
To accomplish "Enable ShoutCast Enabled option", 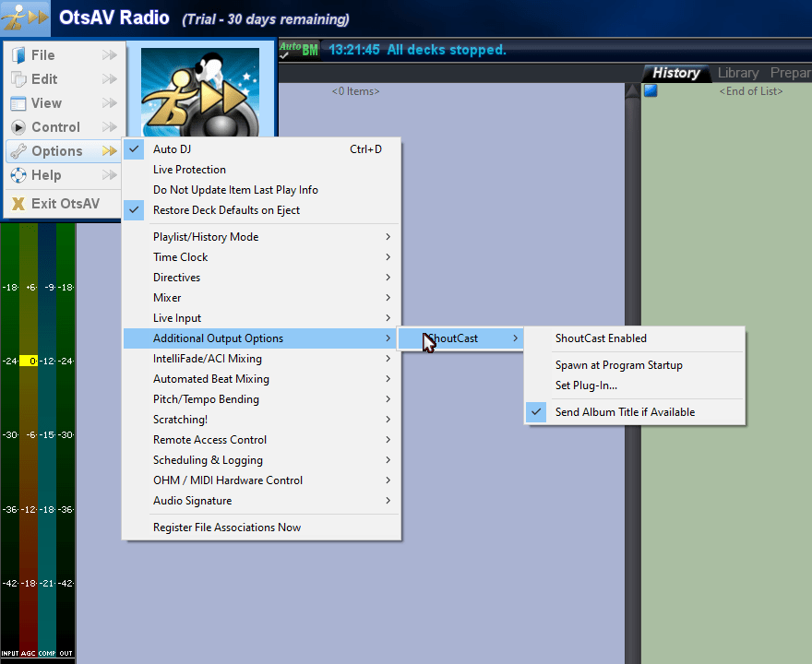I will coord(599,338).
